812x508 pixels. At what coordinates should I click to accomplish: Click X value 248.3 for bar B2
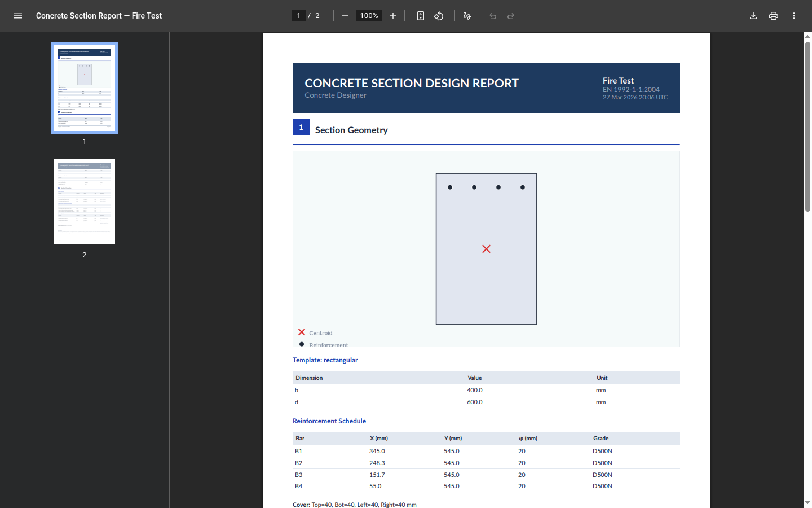[x=377, y=463]
